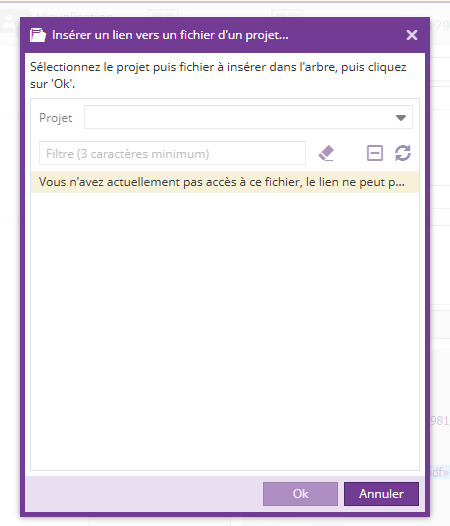This screenshot has height=526, width=450.
Task: Close the insert link dialog
Action: 412,35
